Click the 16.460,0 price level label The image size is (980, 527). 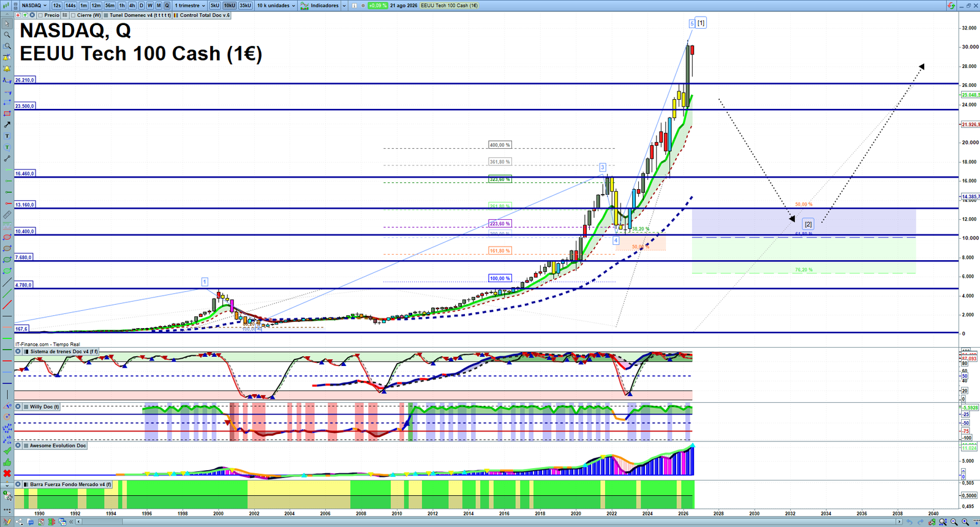point(25,174)
